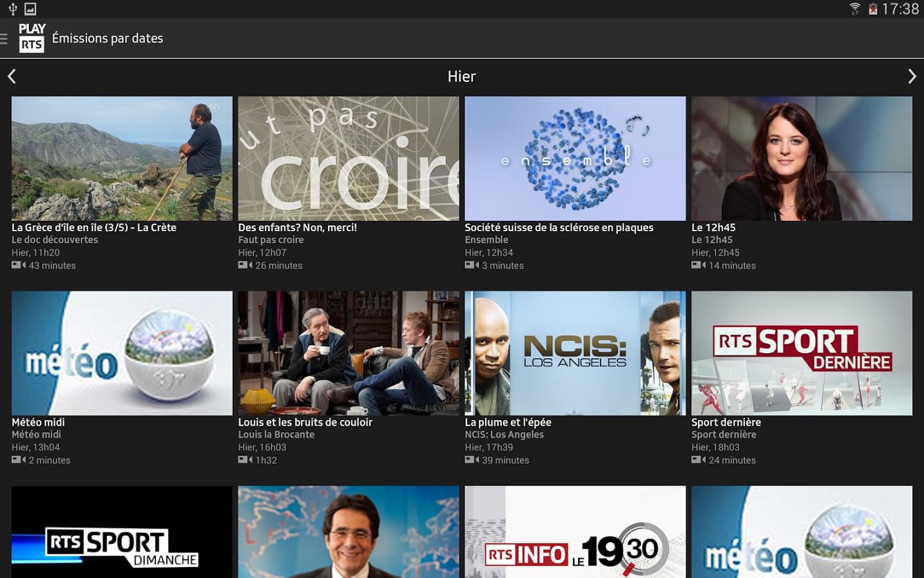Click the Hier, 11h20 timestamp
The width and height of the screenshot is (924, 578).
coord(35,252)
